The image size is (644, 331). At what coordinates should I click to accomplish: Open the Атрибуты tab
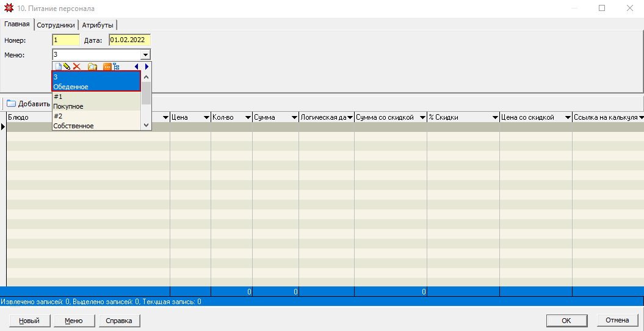(98, 25)
